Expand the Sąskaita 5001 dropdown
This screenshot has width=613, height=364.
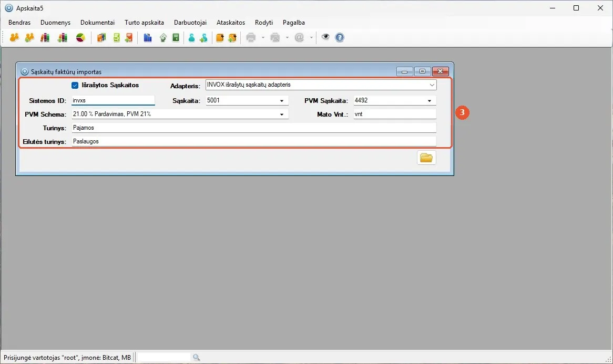tap(281, 101)
